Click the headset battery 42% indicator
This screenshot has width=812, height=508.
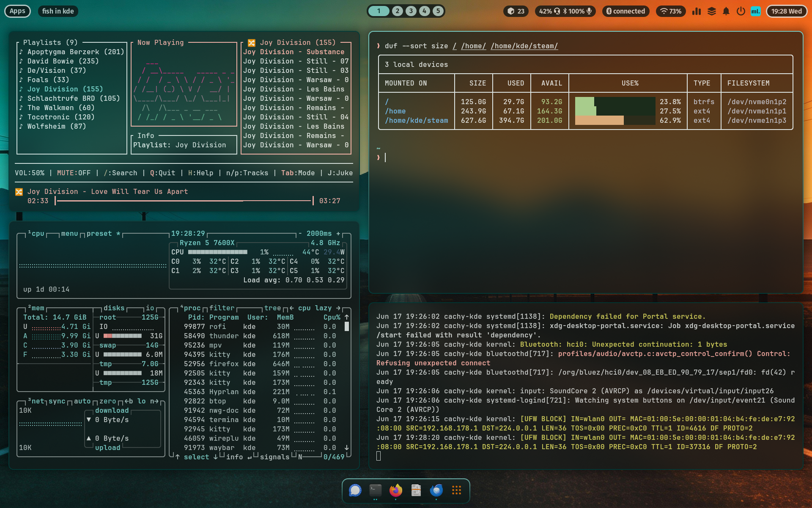tap(549, 11)
